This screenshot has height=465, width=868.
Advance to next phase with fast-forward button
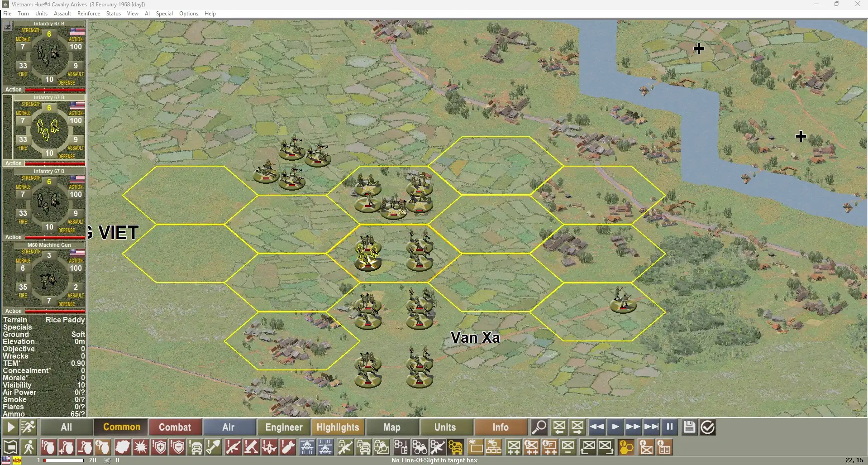point(633,427)
